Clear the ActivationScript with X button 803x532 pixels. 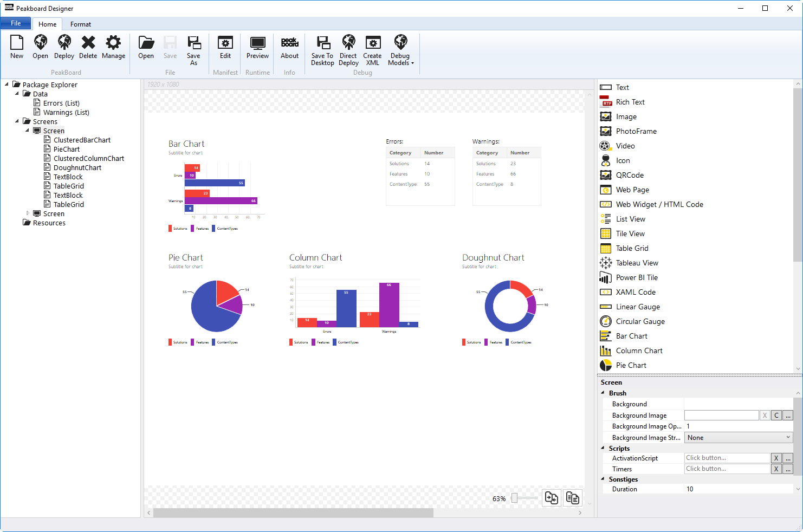coord(776,458)
